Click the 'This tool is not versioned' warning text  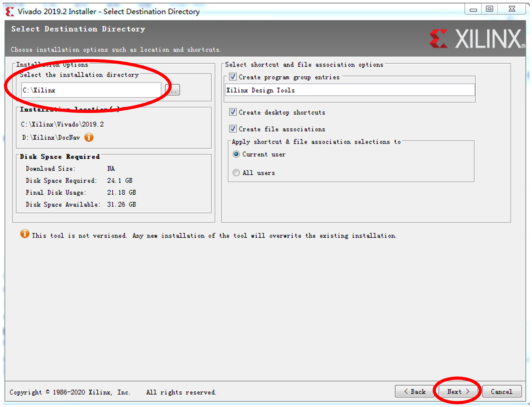point(214,235)
